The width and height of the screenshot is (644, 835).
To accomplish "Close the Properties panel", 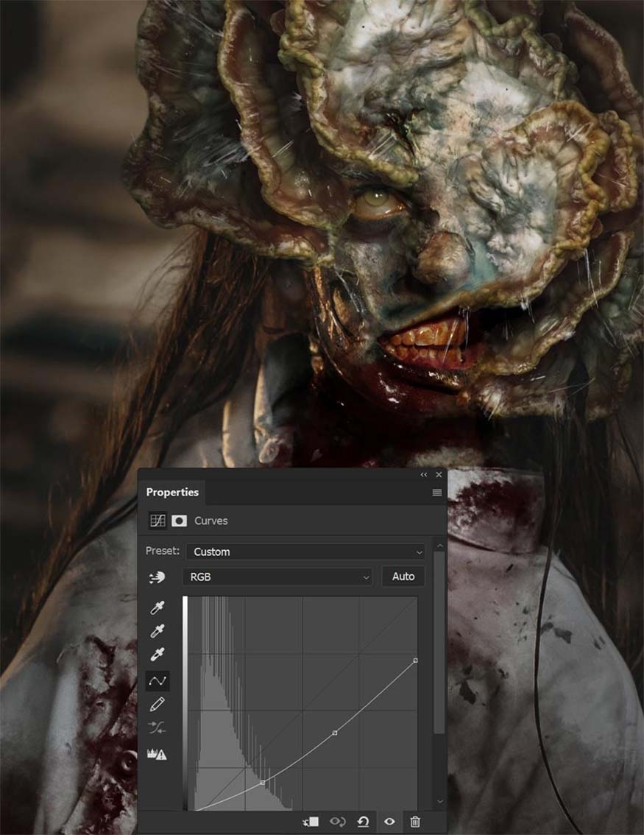I will pos(439,474).
